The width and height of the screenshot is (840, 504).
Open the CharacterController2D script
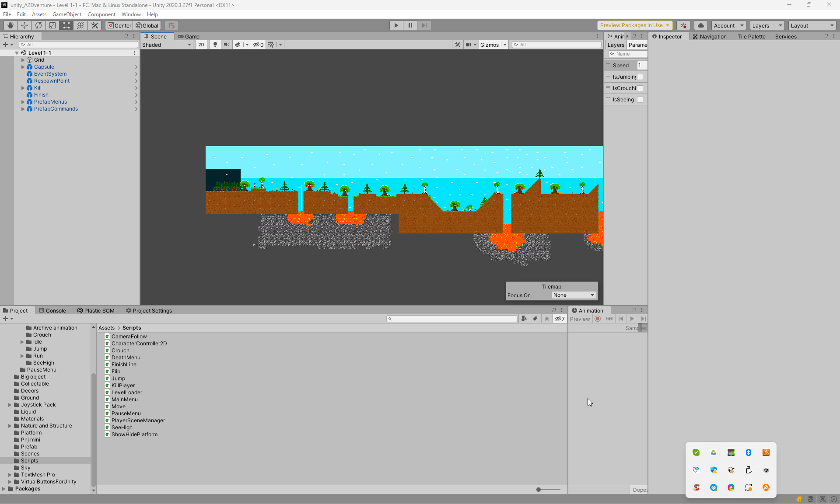139,344
